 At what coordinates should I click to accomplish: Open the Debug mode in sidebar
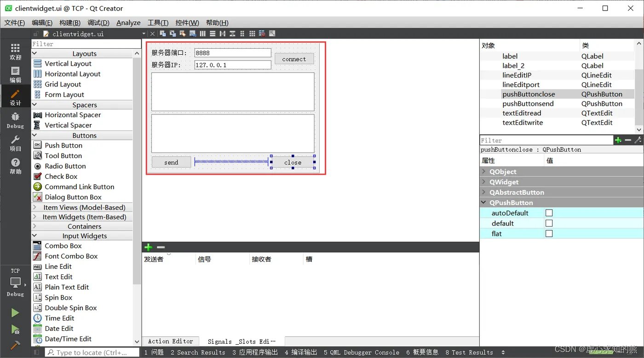tap(15, 120)
